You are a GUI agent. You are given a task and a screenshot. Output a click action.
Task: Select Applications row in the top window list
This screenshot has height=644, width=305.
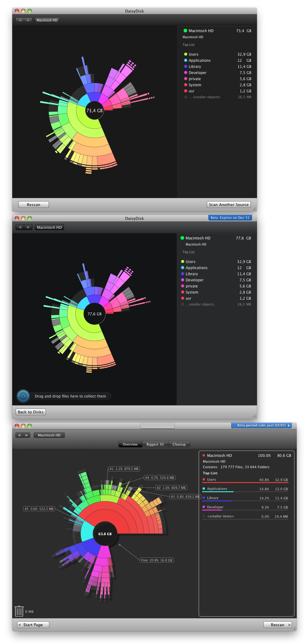pos(218,61)
